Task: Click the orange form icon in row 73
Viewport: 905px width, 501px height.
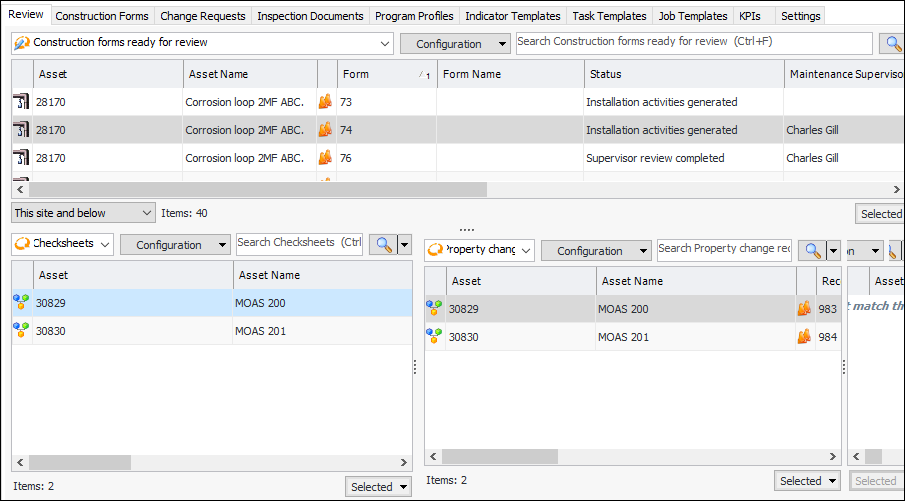Action: point(325,102)
